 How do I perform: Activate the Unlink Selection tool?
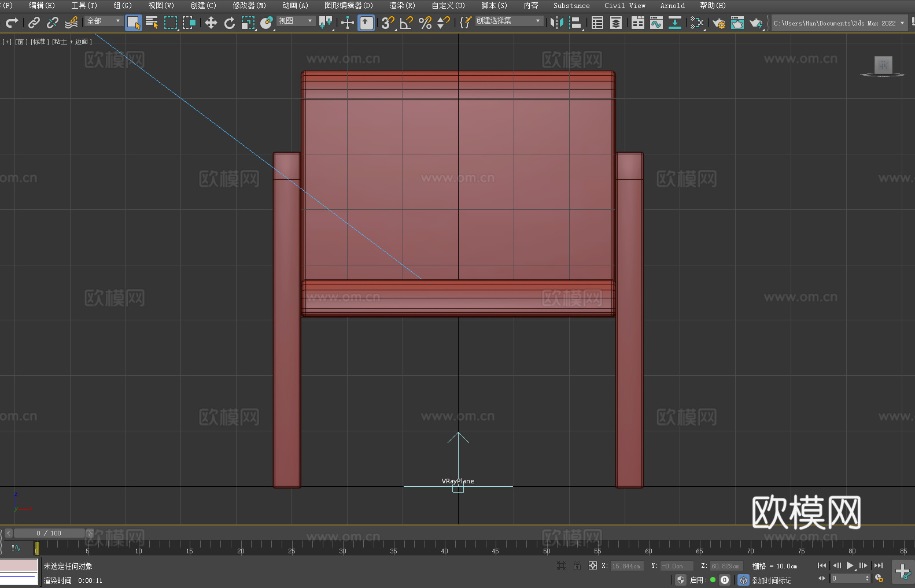point(53,23)
